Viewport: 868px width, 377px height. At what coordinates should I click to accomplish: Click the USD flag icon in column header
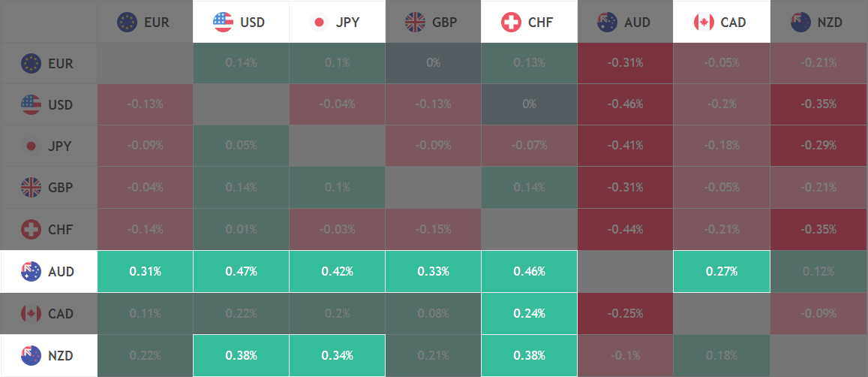pos(223,23)
